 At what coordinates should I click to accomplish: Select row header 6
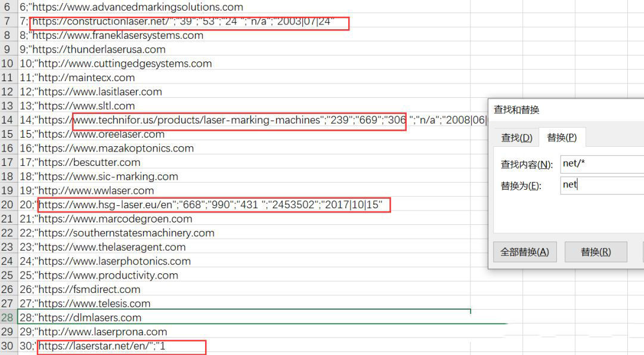(7, 7)
